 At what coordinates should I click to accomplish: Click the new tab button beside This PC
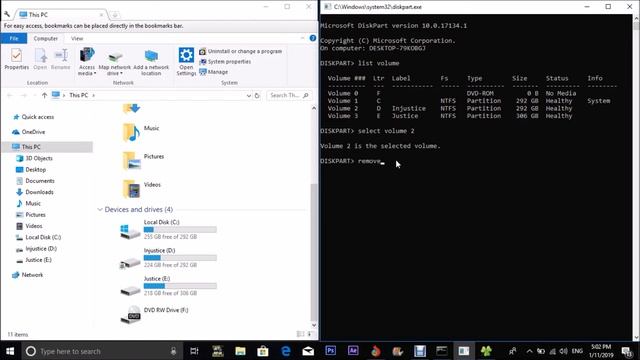pos(115,15)
